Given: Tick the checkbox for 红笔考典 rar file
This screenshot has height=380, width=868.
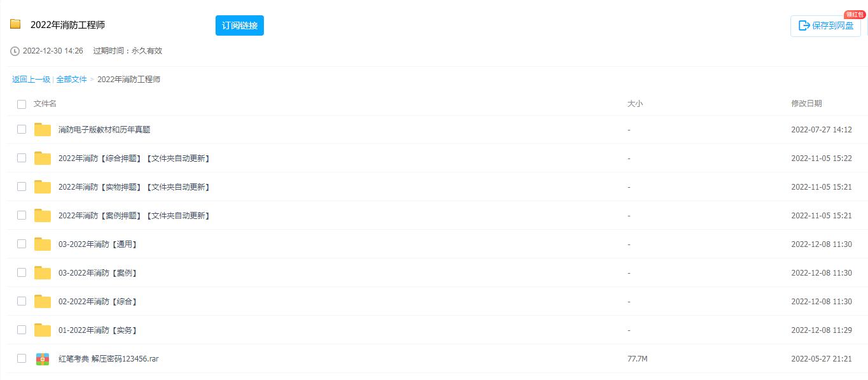Looking at the screenshot, I should point(22,358).
